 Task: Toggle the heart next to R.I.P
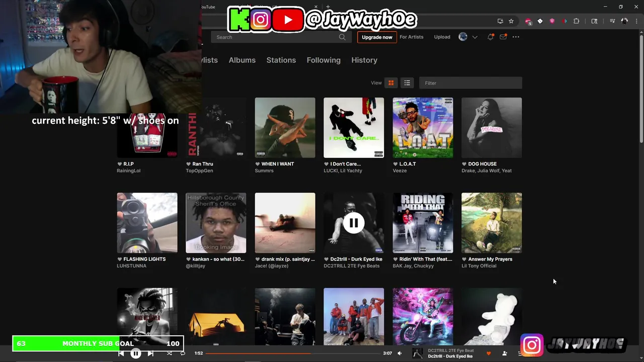click(x=120, y=164)
